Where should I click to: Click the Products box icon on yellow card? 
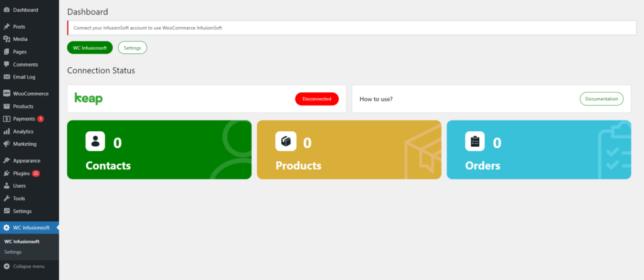[285, 141]
